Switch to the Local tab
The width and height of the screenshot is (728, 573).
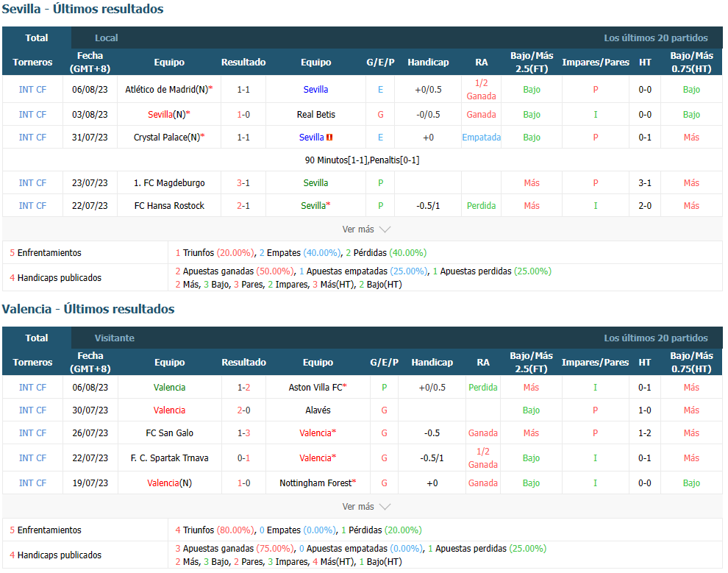point(107,38)
